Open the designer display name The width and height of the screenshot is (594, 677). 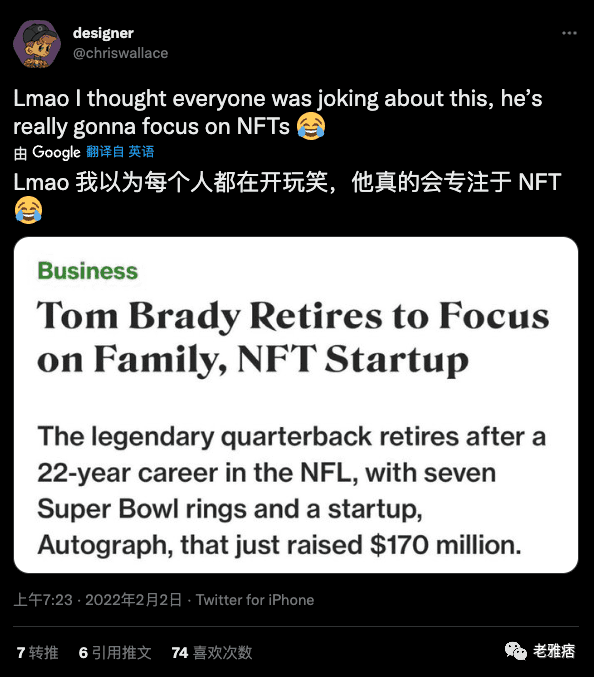pyautogui.click(x=103, y=33)
